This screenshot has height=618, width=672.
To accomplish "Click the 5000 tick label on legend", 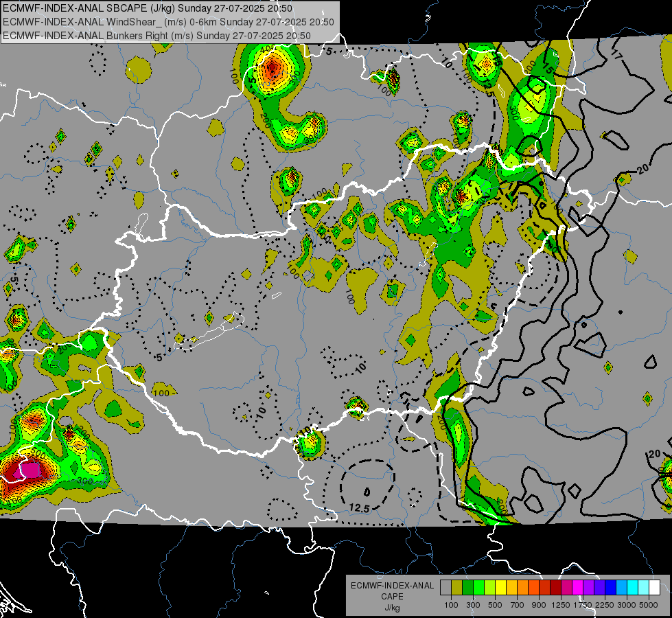I will click(649, 605).
